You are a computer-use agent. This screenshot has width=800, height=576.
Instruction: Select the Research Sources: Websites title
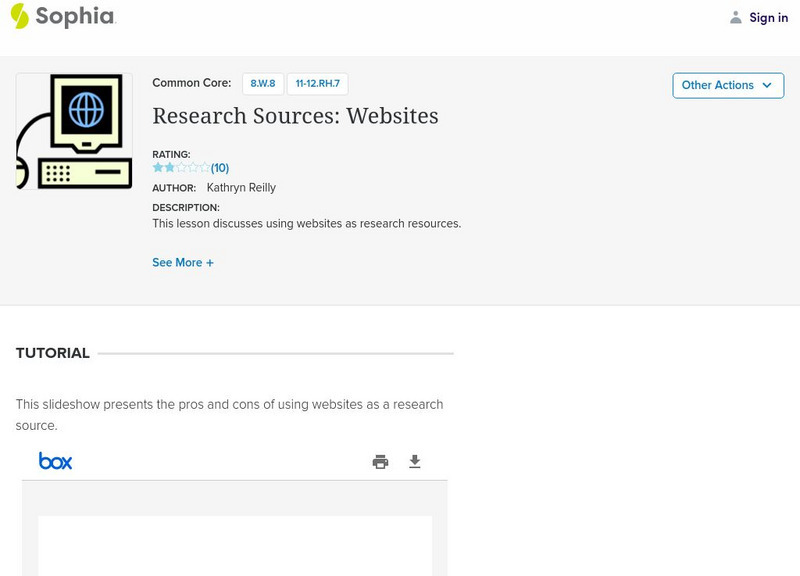click(295, 116)
